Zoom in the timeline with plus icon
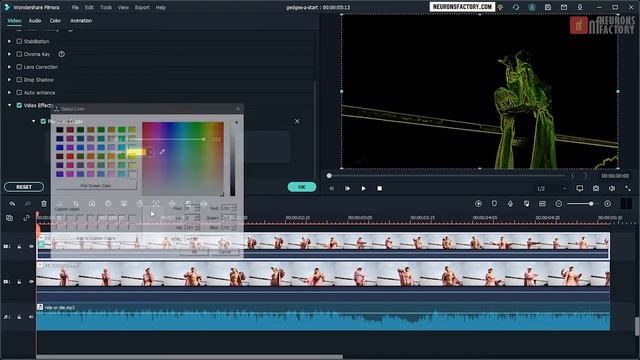Viewport: 640px width, 360px height. click(607, 204)
